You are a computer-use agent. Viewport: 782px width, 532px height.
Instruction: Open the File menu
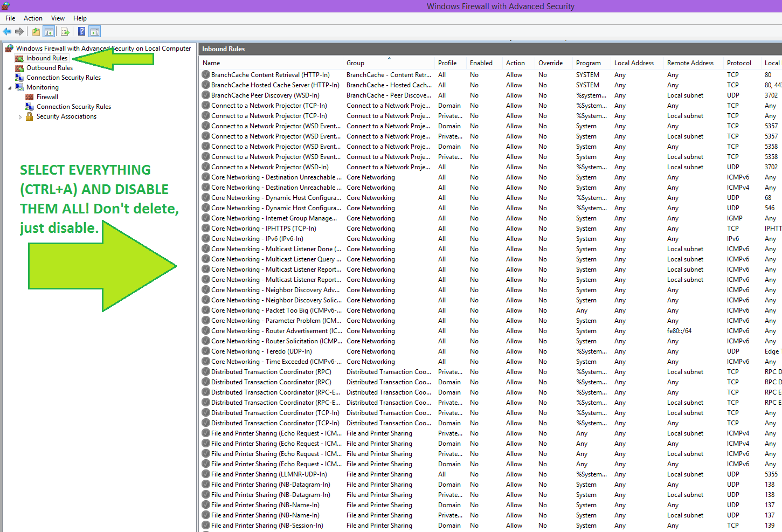(10, 18)
